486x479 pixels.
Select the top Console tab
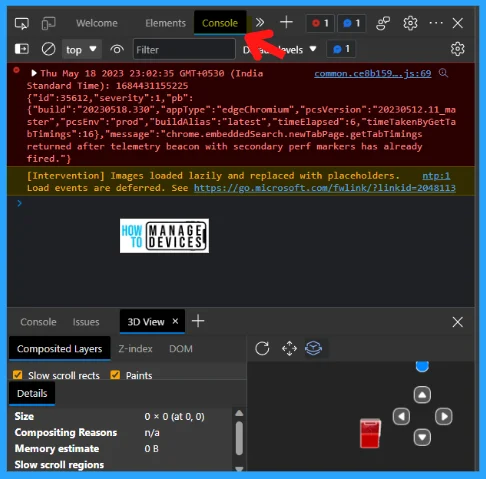coord(220,23)
